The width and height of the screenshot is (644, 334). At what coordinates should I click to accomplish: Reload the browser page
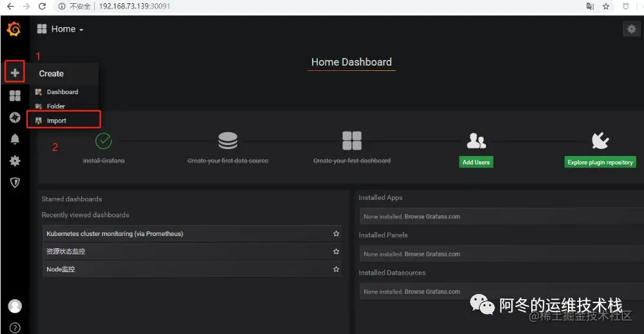[x=42, y=6]
